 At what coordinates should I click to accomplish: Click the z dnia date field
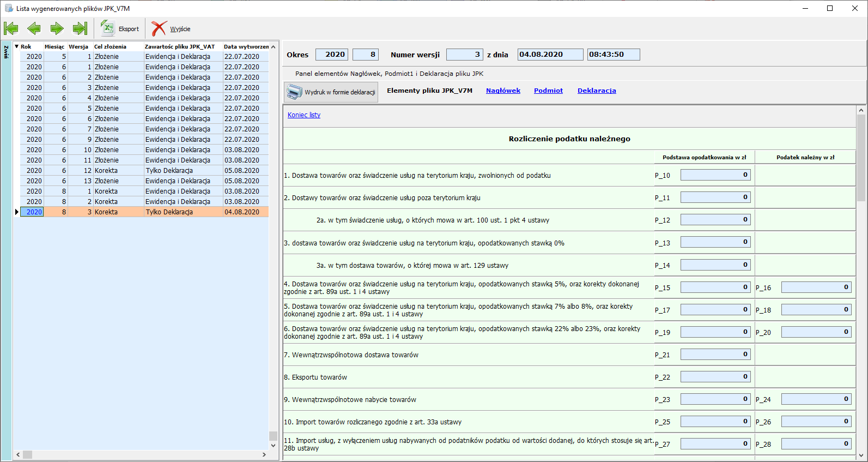click(x=550, y=55)
